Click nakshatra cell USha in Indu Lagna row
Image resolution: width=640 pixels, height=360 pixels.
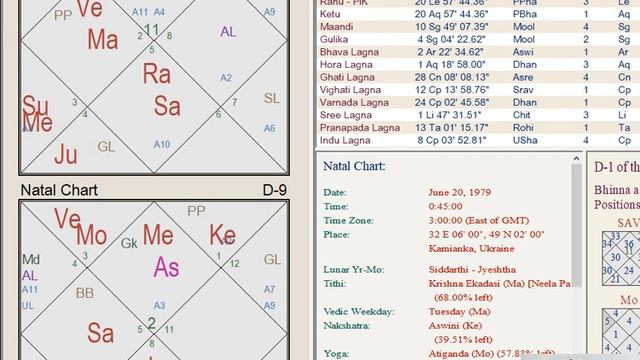(x=525, y=140)
